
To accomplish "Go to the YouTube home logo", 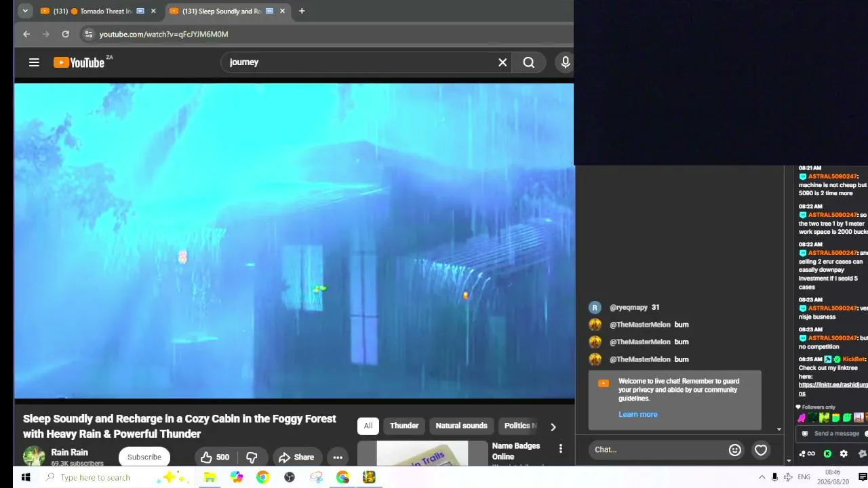I will coord(79,62).
